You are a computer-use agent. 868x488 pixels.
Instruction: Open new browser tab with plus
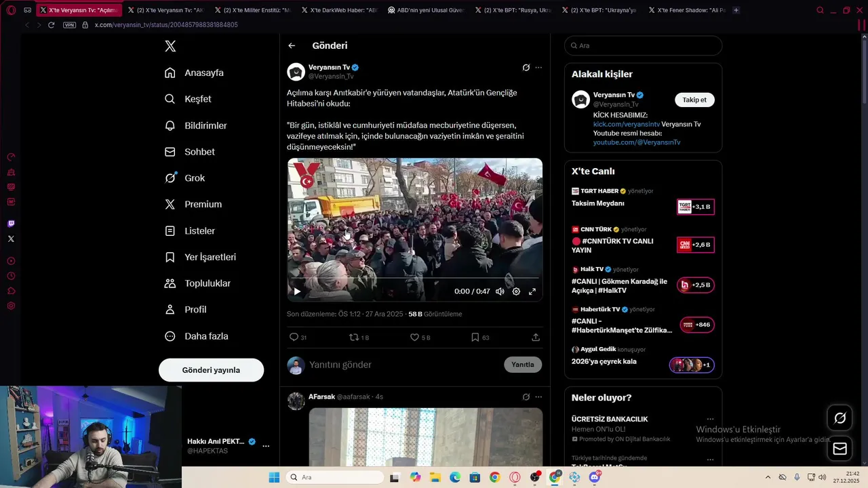(x=736, y=10)
